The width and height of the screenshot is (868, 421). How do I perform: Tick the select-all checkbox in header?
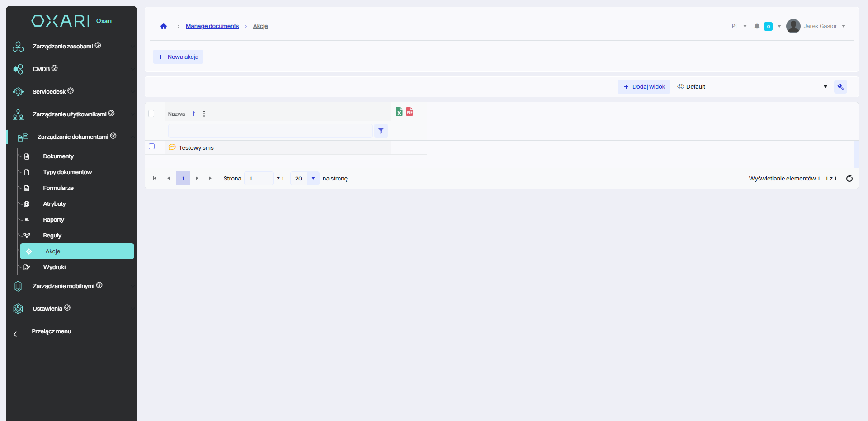click(151, 114)
